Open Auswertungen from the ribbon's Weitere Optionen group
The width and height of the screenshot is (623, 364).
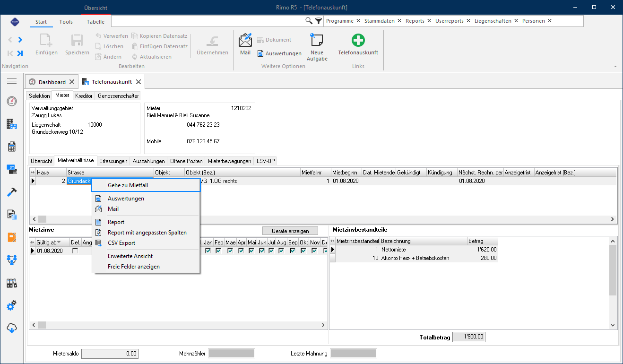[x=279, y=53]
